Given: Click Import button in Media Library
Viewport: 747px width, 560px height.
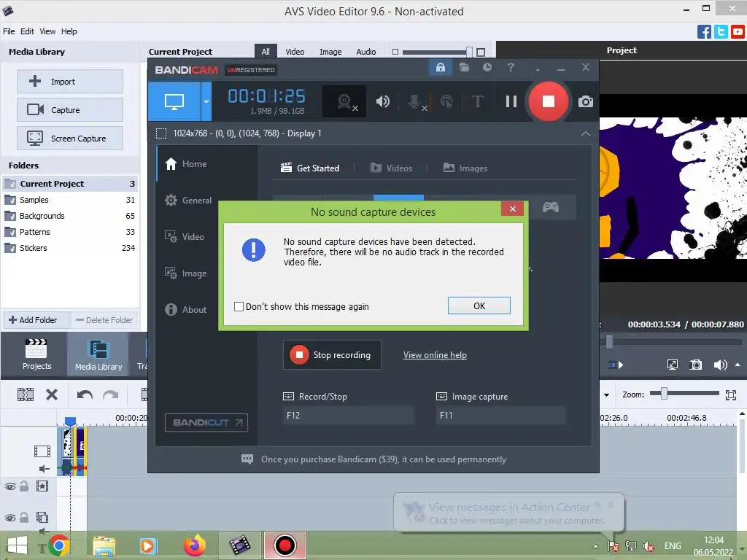Looking at the screenshot, I should point(70,82).
